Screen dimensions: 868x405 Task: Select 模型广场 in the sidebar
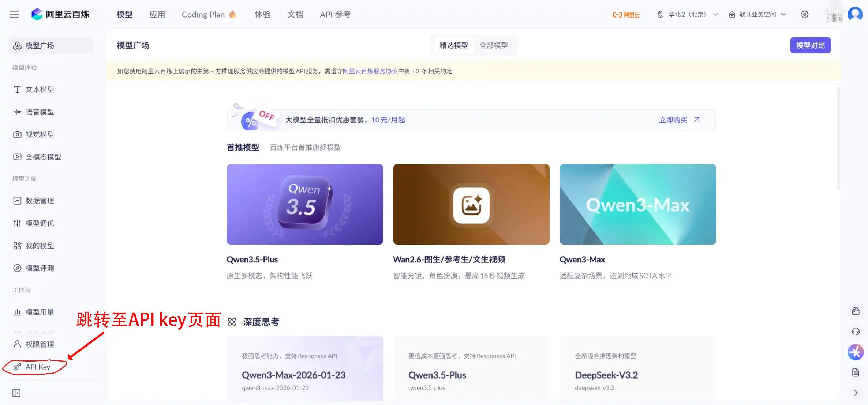(50, 45)
